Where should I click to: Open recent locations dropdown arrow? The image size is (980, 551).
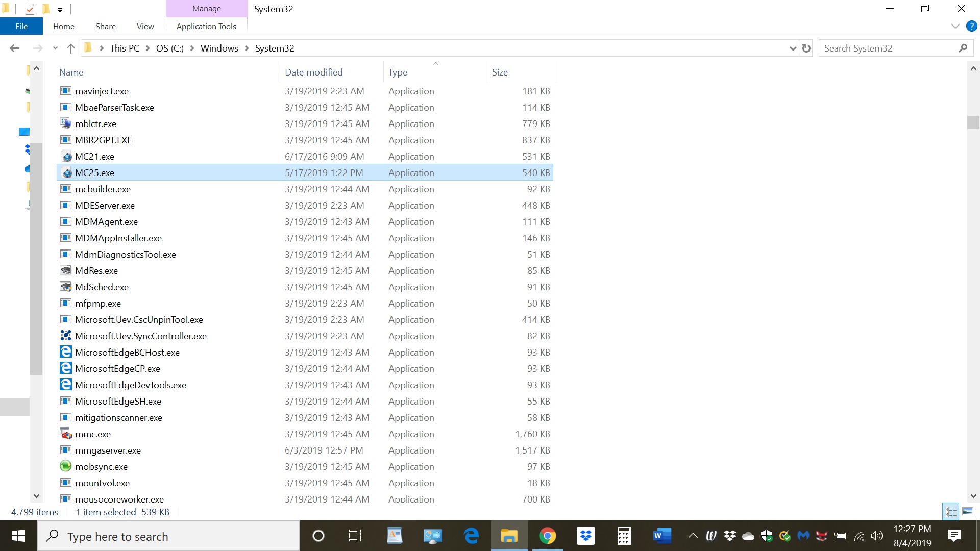55,48
